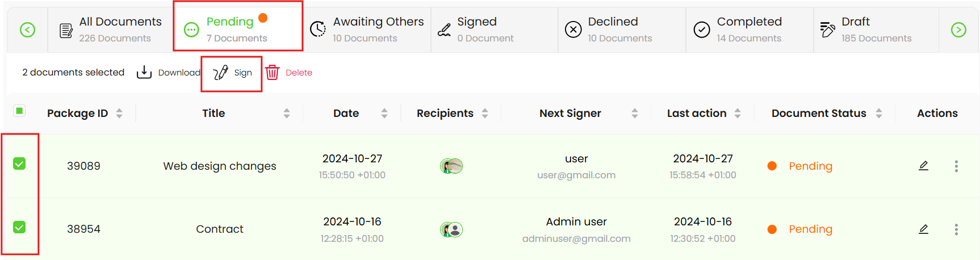Screen dimensions: 980x260
Task: Toggle the select-all checkbox in table header
Action: (x=19, y=111)
